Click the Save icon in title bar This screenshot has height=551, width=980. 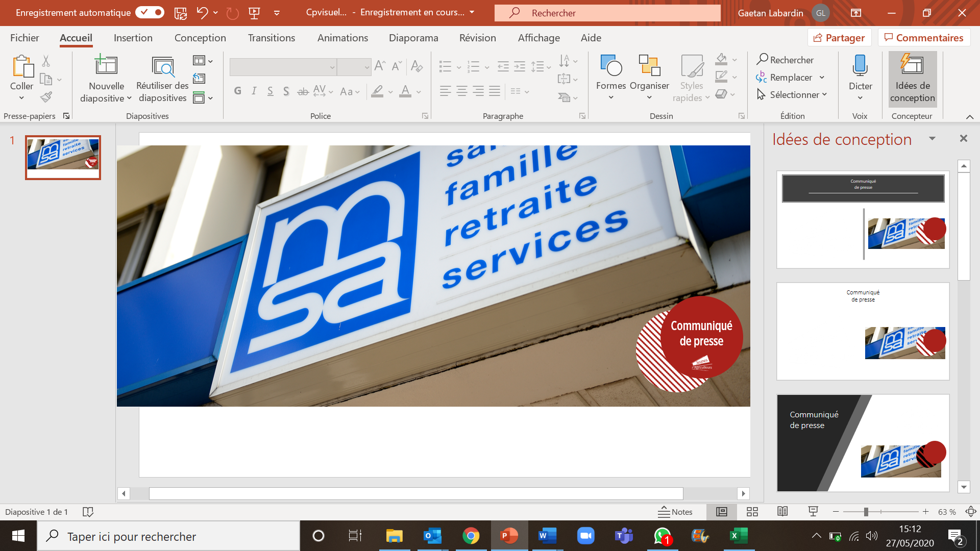pyautogui.click(x=180, y=13)
